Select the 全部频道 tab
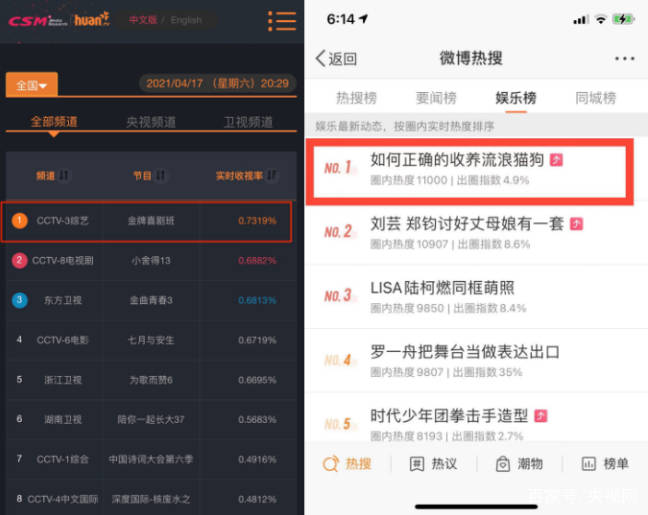648x515 pixels. click(54, 122)
